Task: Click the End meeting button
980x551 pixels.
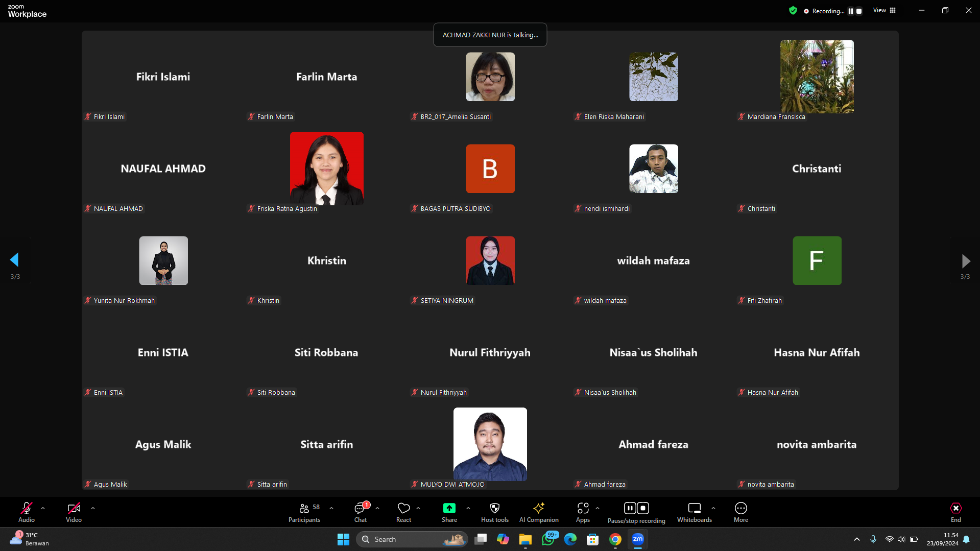Action: (955, 512)
